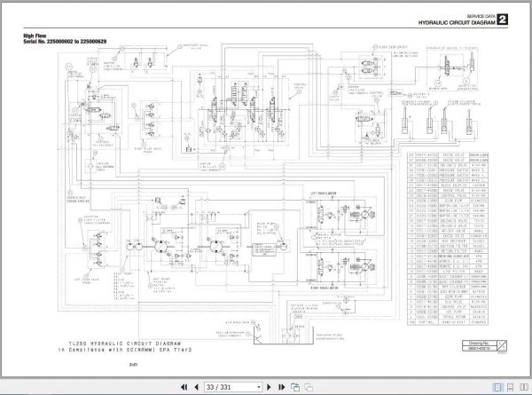The width and height of the screenshot is (532, 395).
Task: Go to the next page
Action: pos(269,387)
